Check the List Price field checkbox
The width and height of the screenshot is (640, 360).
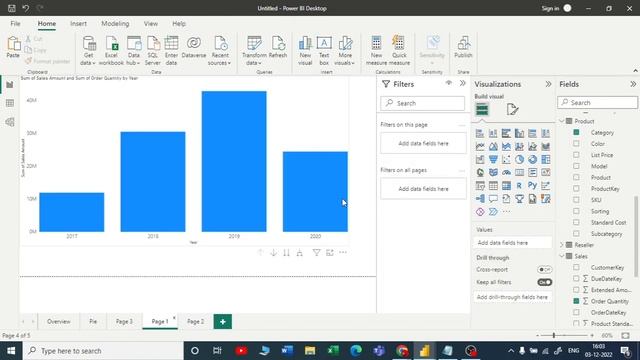576,155
